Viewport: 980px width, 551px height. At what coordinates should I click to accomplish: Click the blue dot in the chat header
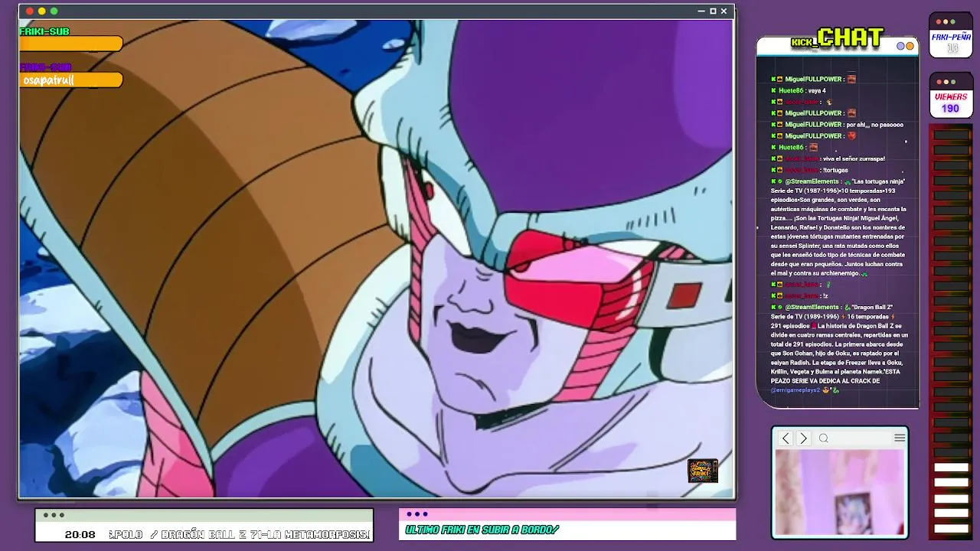click(901, 46)
